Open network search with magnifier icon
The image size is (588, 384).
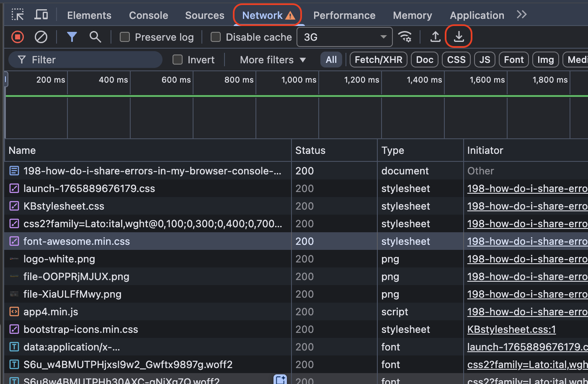coord(95,37)
